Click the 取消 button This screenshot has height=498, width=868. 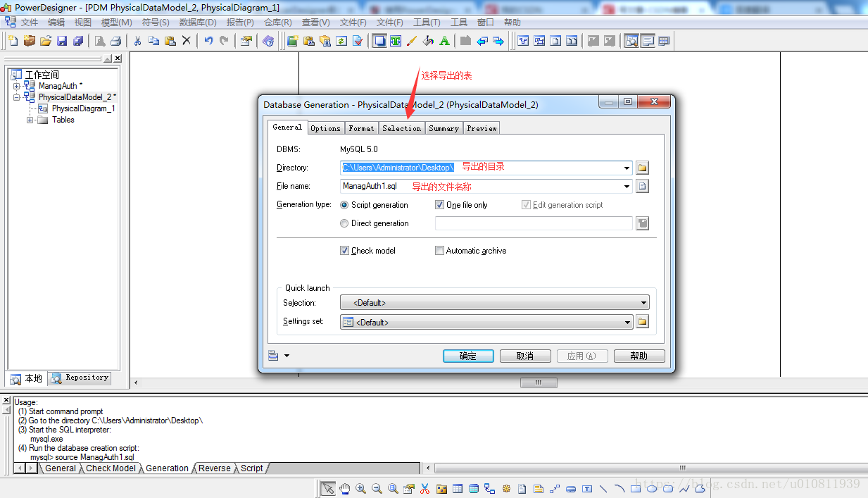click(x=525, y=356)
